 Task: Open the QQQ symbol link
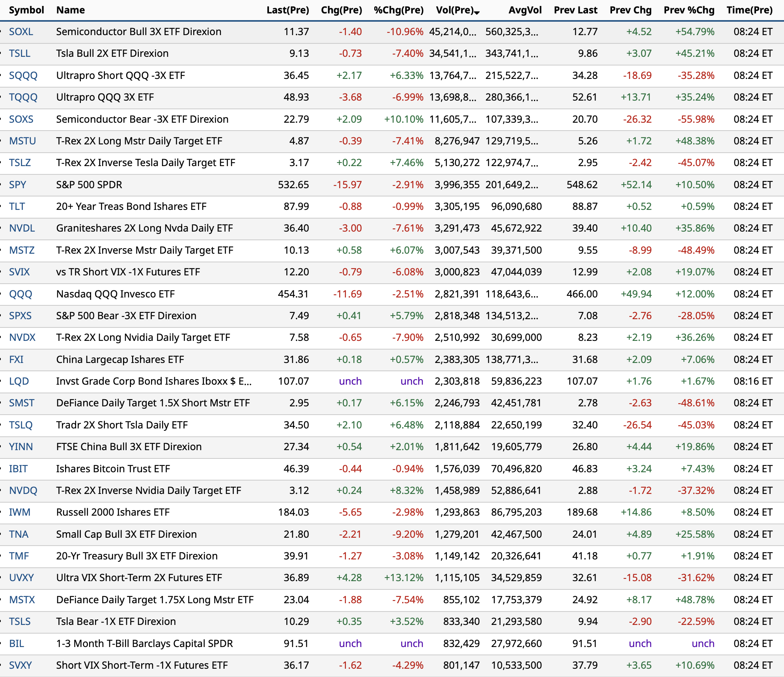click(21, 294)
